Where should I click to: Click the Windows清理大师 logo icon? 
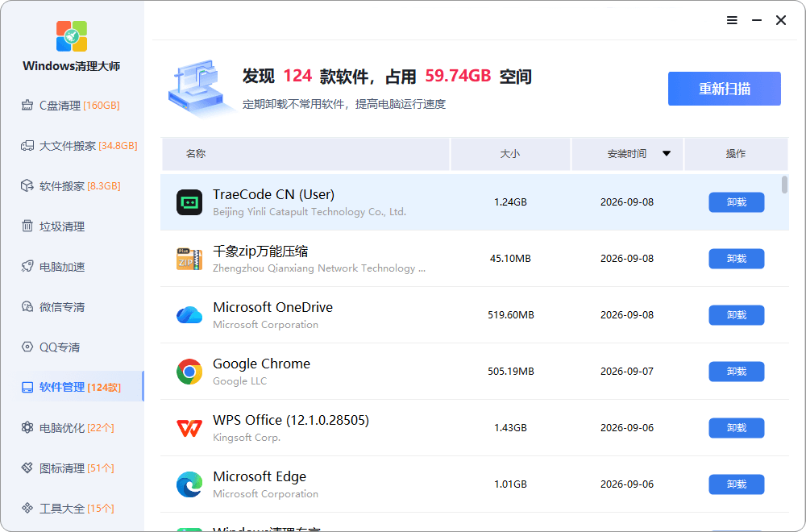[x=72, y=36]
